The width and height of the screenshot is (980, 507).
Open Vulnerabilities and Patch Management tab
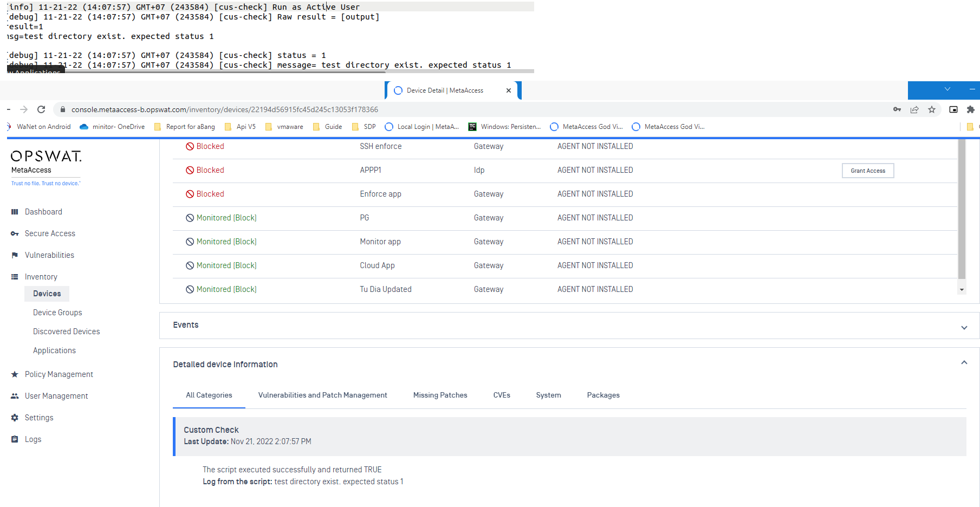coord(323,395)
